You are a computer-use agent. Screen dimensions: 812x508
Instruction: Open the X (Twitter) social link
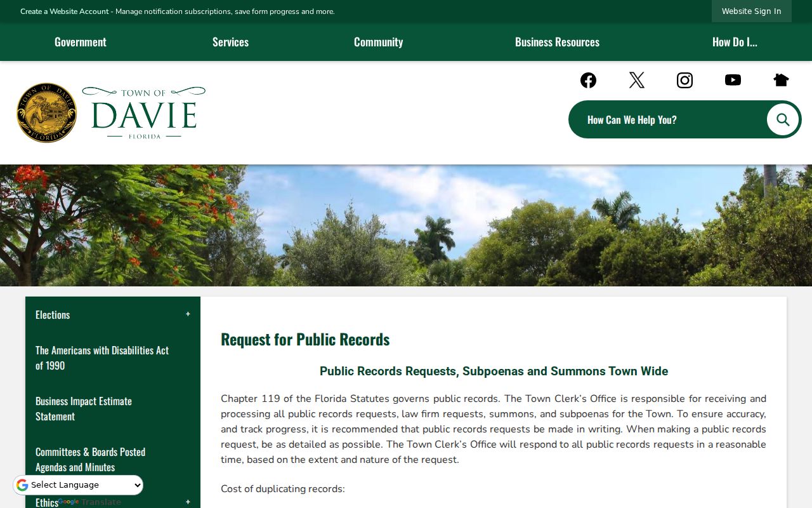(636, 80)
